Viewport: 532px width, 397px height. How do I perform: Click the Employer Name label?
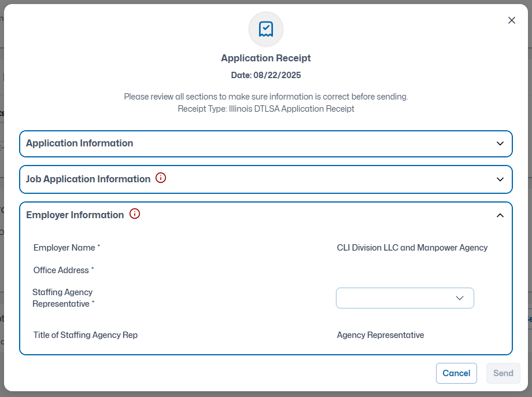[x=66, y=248]
